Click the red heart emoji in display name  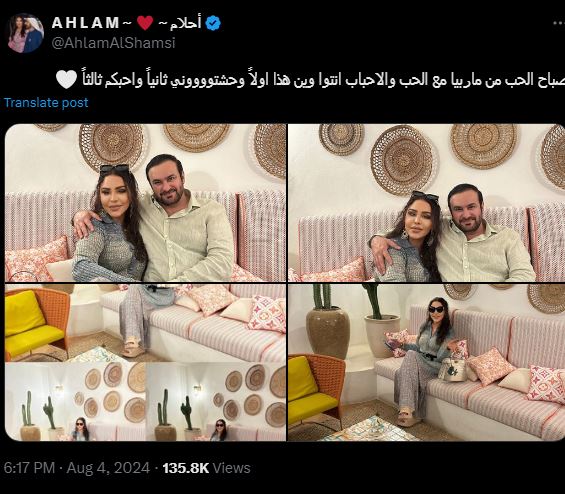coord(145,23)
